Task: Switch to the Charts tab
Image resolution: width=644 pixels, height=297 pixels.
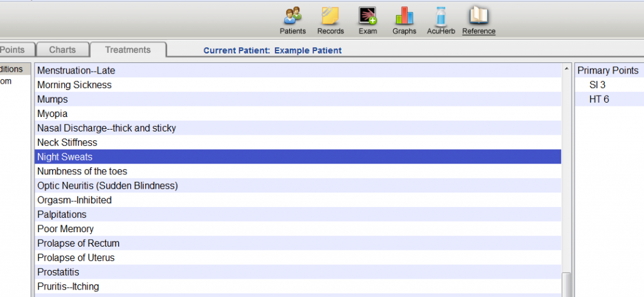Action: [x=62, y=50]
